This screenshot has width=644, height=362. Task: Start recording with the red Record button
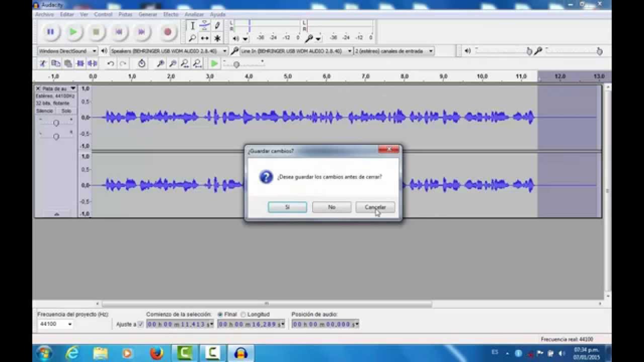[168, 32]
